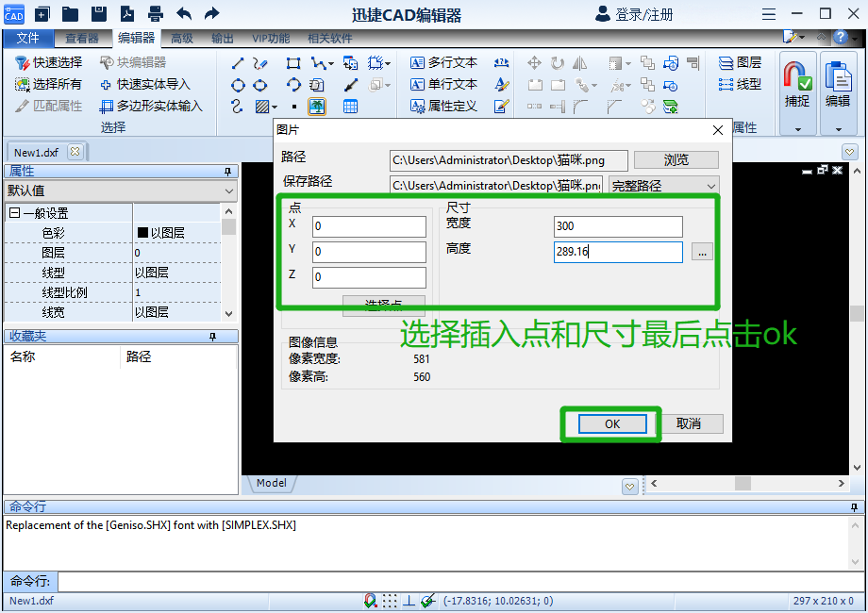
Task: Toggle grid display in status bar
Action: click(x=390, y=601)
